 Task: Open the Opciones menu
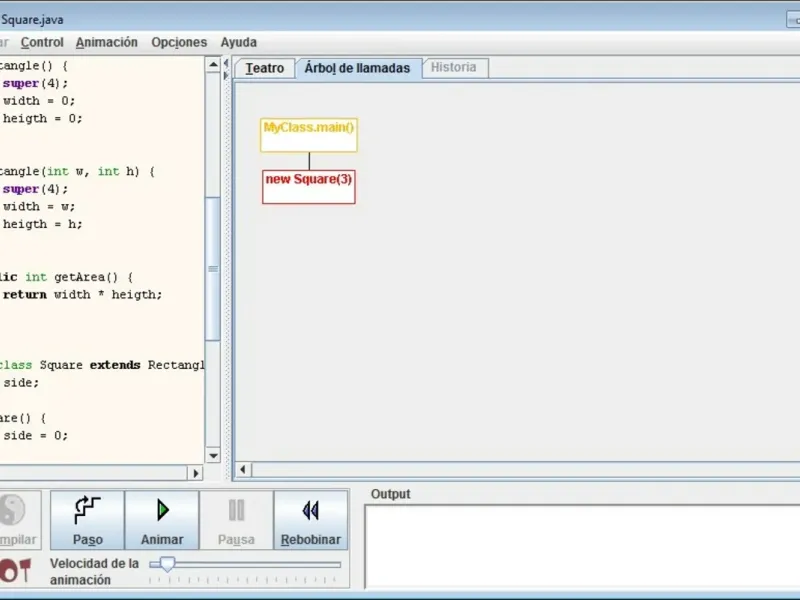tap(179, 42)
